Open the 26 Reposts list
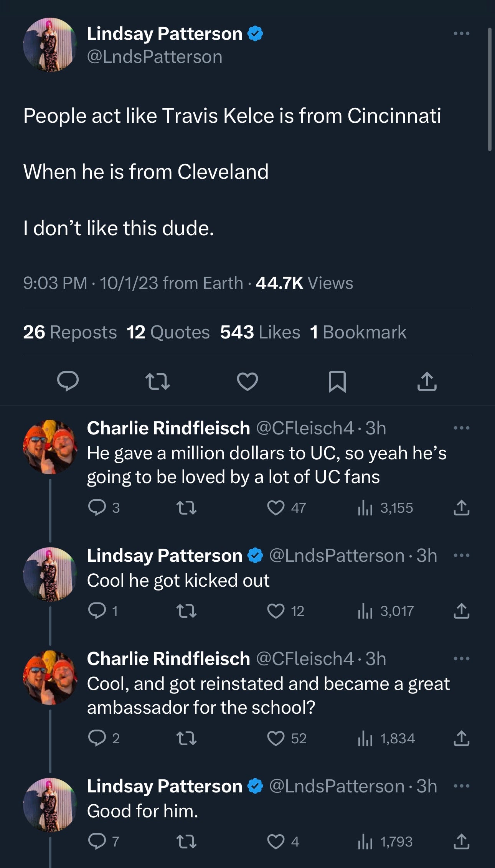The image size is (495, 868). pos(70,332)
